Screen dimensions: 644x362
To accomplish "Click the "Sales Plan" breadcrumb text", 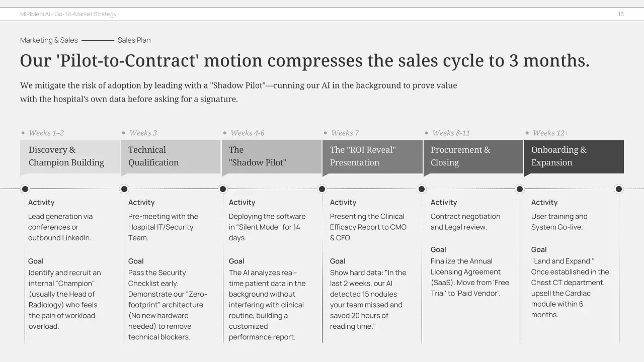I will 134,40.
